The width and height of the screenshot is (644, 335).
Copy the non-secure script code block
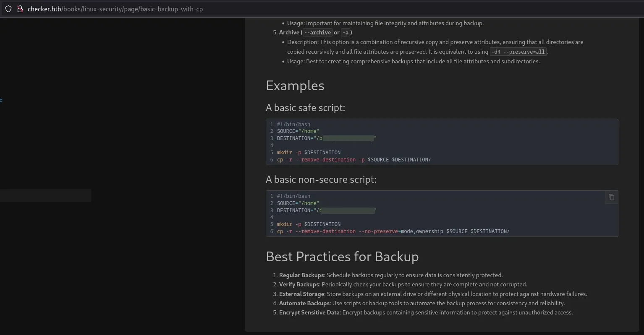point(611,197)
